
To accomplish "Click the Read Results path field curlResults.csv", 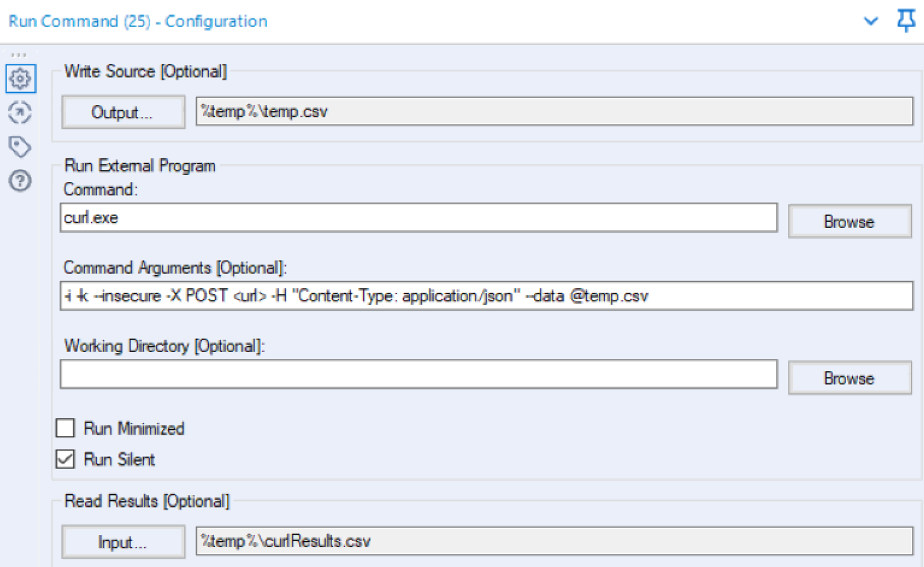I will click(x=554, y=541).
